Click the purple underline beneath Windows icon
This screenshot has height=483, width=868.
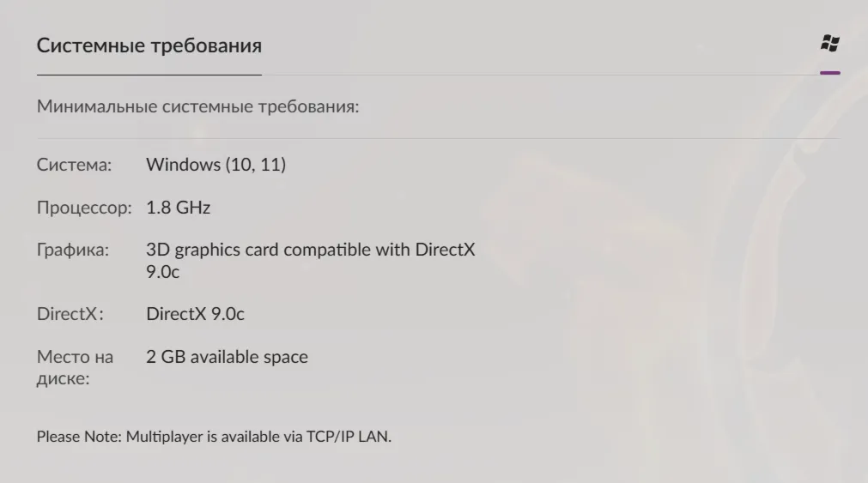click(x=830, y=72)
